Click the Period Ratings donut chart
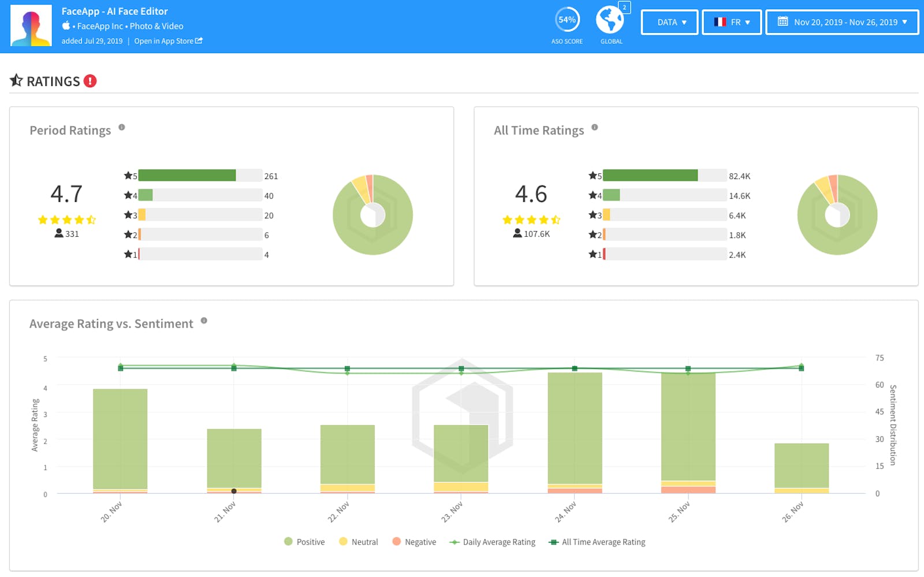This screenshot has width=924, height=577. (373, 215)
